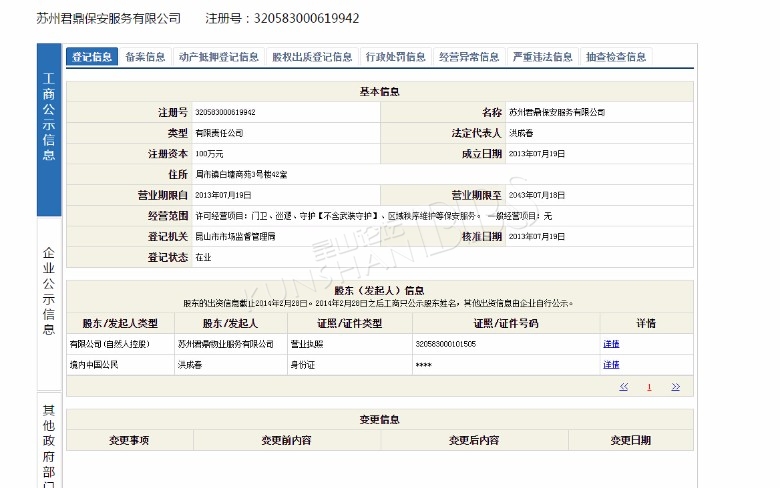Open 详情 link for shareholder 洪成春
Viewport: 780px width, 488px height.
(x=611, y=365)
